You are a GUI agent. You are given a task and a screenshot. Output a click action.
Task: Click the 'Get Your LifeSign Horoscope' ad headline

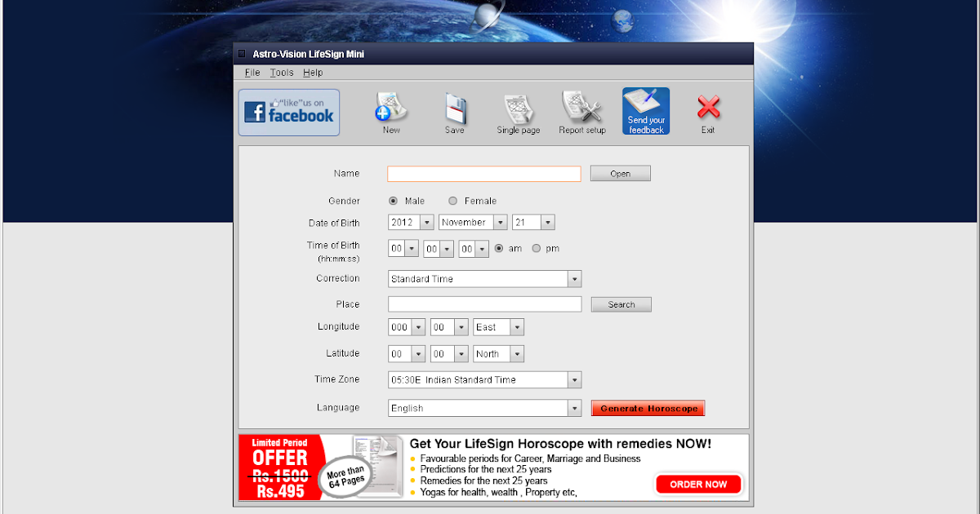pos(560,444)
